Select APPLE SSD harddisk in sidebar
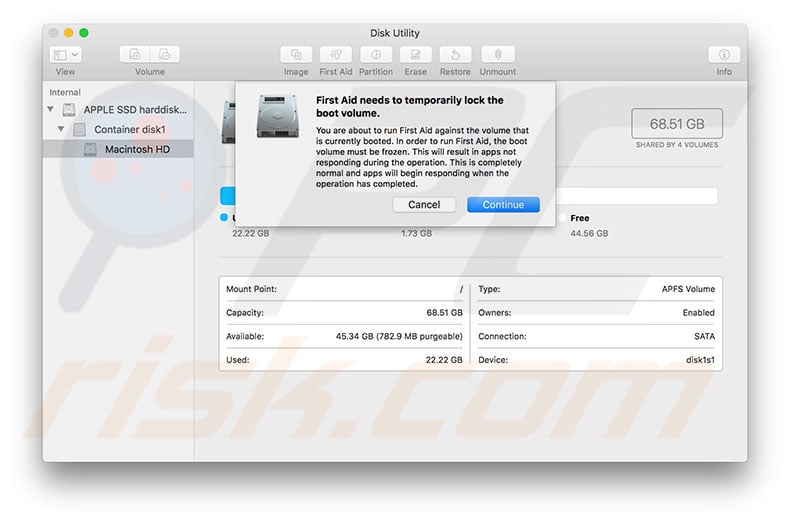Image resolution: width=790 pixels, height=523 pixels. click(x=118, y=109)
